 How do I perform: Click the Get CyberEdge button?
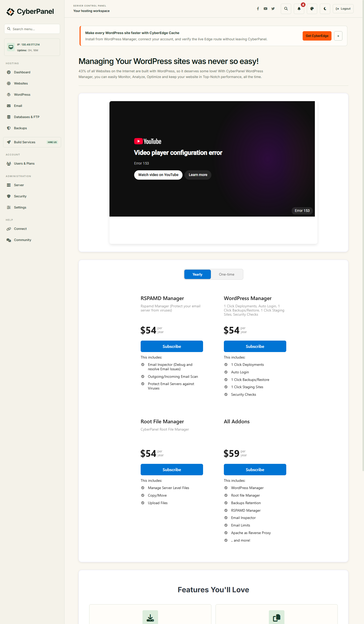pyautogui.click(x=317, y=36)
